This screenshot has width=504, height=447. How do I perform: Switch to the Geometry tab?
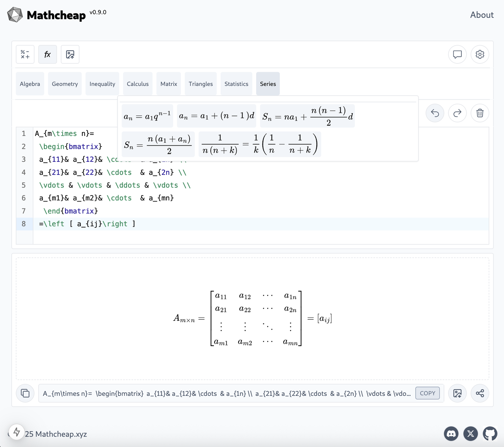click(65, 84)
